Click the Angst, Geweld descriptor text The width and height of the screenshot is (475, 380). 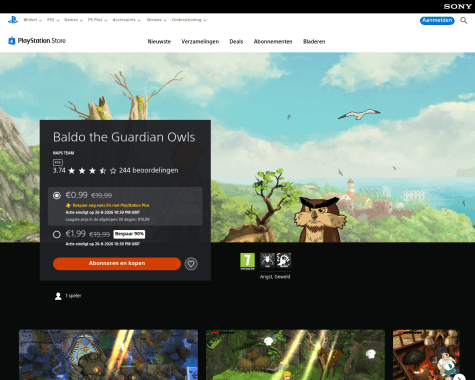point(275,277)
